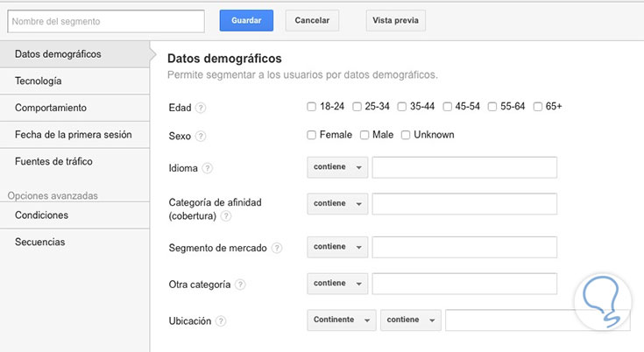Open Segmento de mercado 'contiene' dropdown
The image size is (644, 352).
pyautogui.click(x=337, y=247)
